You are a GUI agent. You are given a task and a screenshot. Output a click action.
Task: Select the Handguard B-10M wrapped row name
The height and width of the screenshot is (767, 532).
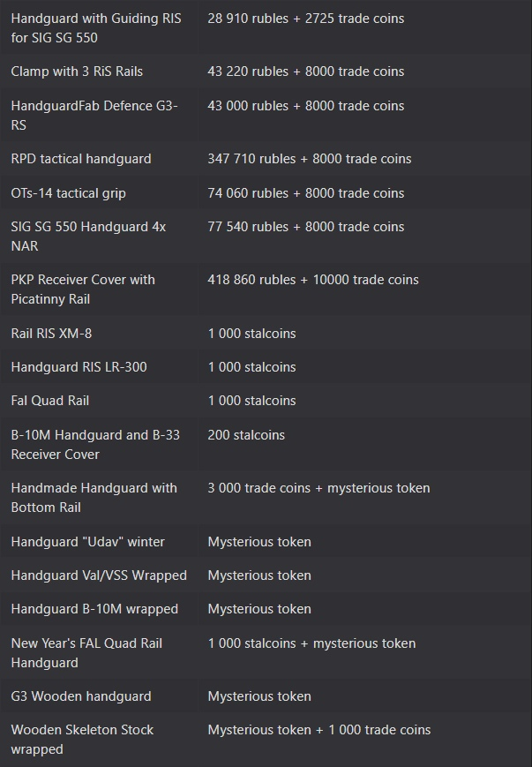coord(94,609)
